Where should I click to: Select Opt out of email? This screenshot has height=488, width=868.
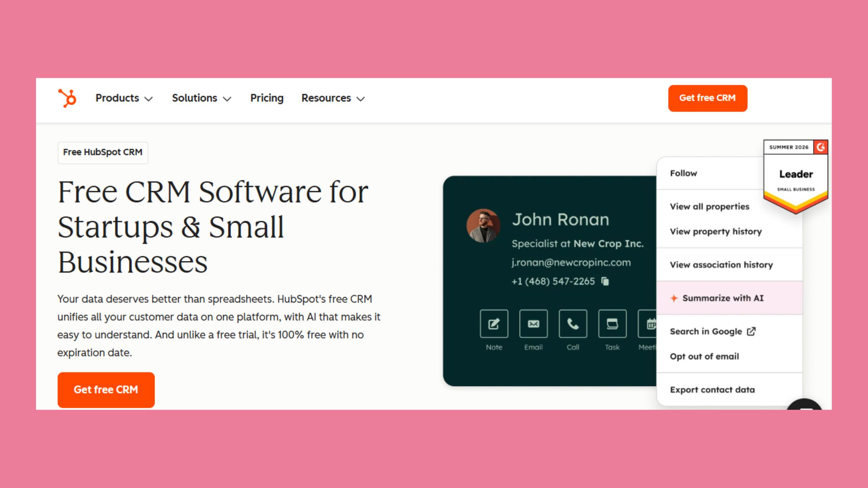coord(704,356)
